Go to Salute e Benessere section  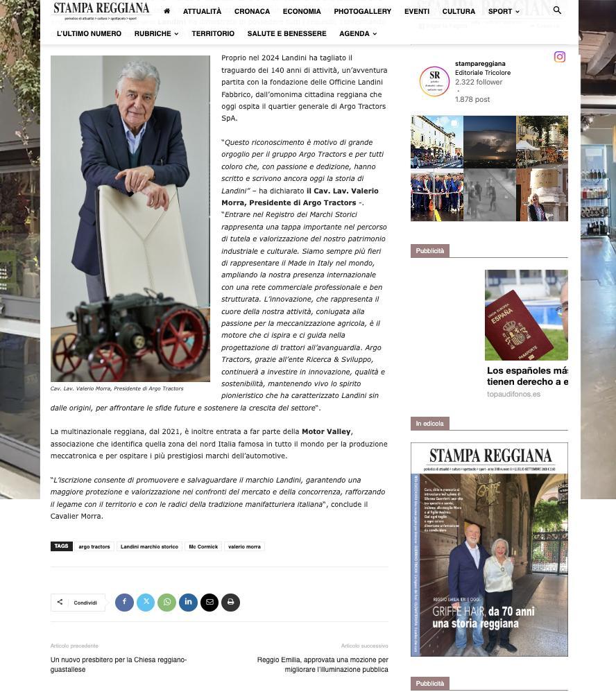click(286, 33)
